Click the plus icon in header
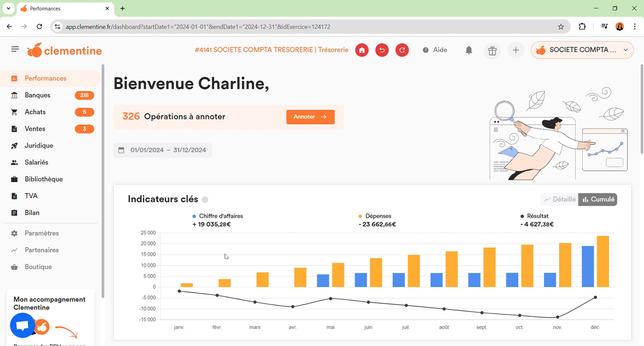Image resolution: width=644 pixels, height=346 pixels. tap(515, 50)
